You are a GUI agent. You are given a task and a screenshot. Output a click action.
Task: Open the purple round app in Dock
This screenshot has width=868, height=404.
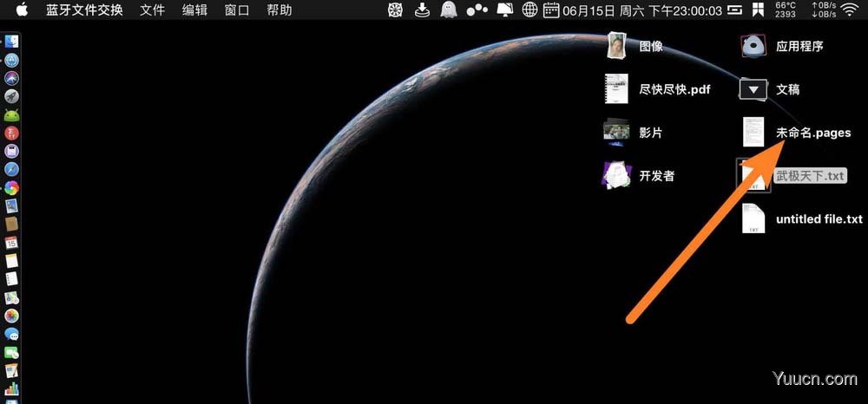[x=11, y=152]
